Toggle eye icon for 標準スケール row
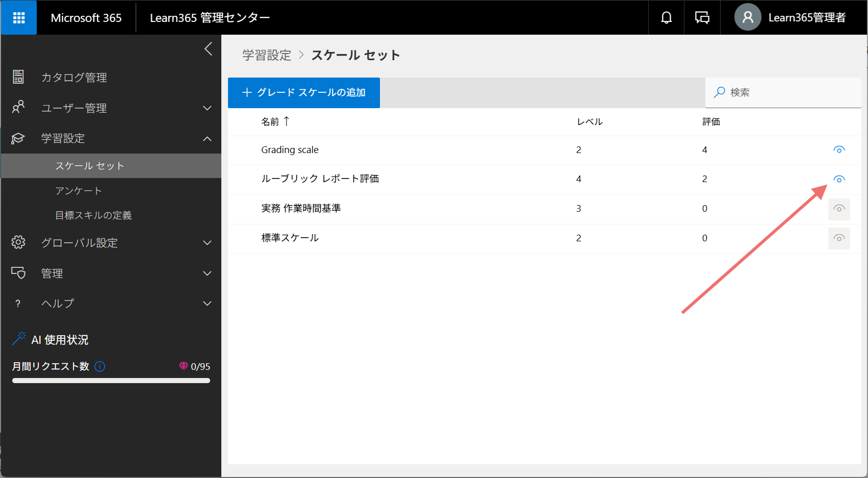This screenshot has width=868, height=478. click(839, 238)
